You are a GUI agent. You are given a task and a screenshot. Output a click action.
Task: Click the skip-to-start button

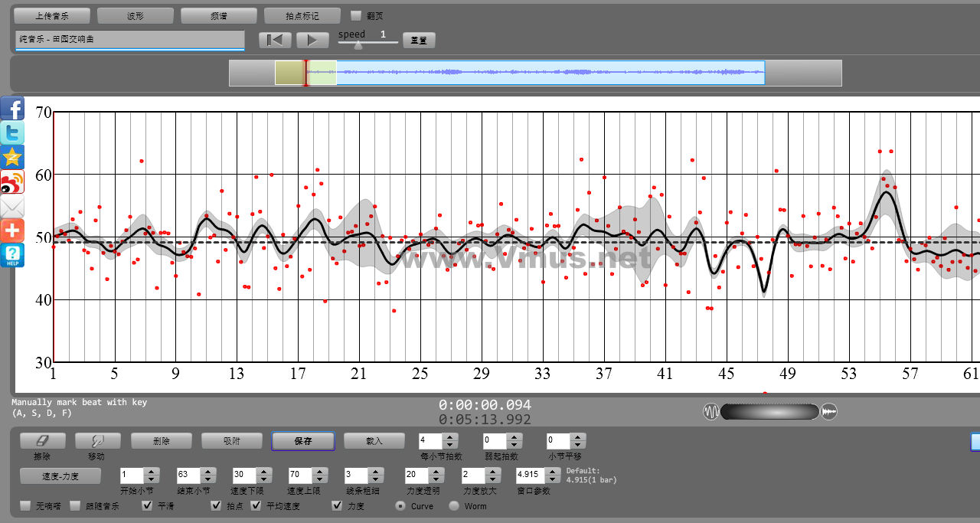point(275,40)
